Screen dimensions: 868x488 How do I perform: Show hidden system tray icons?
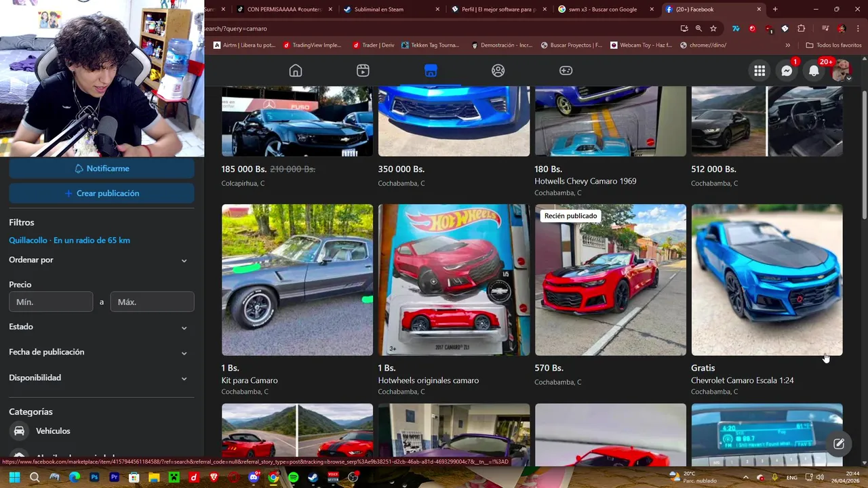(x=745, y=477)
